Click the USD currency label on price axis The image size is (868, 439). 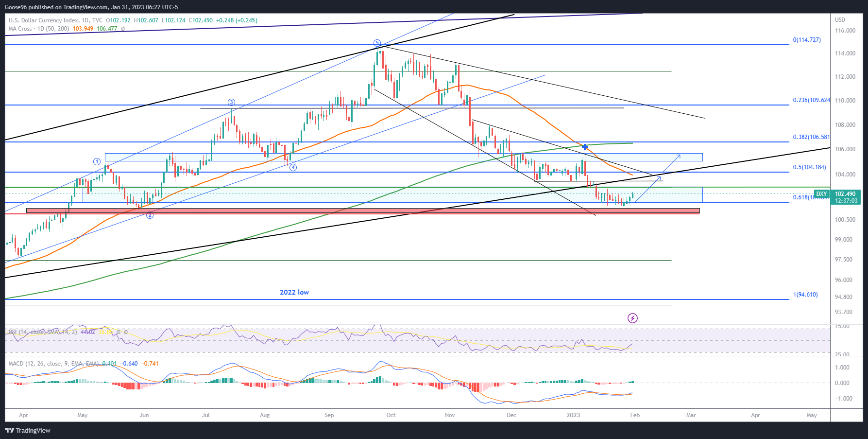pyautogui.click(x=840, y=20)
